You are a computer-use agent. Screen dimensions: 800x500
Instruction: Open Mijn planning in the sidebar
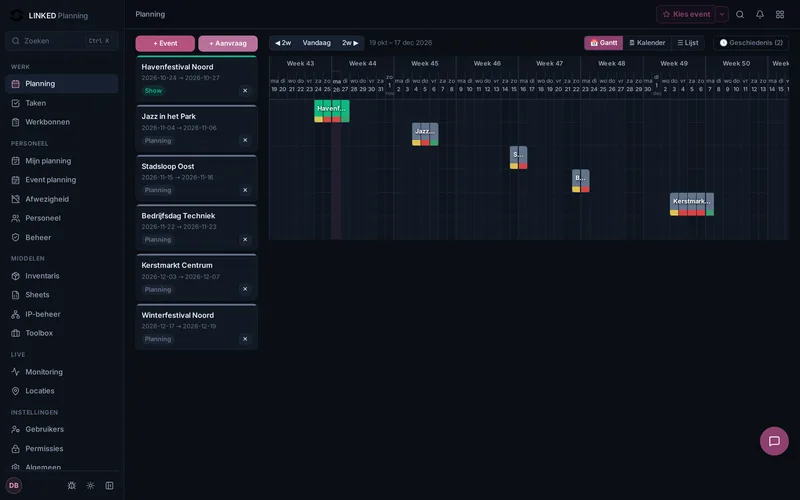(x=62, y=161)
